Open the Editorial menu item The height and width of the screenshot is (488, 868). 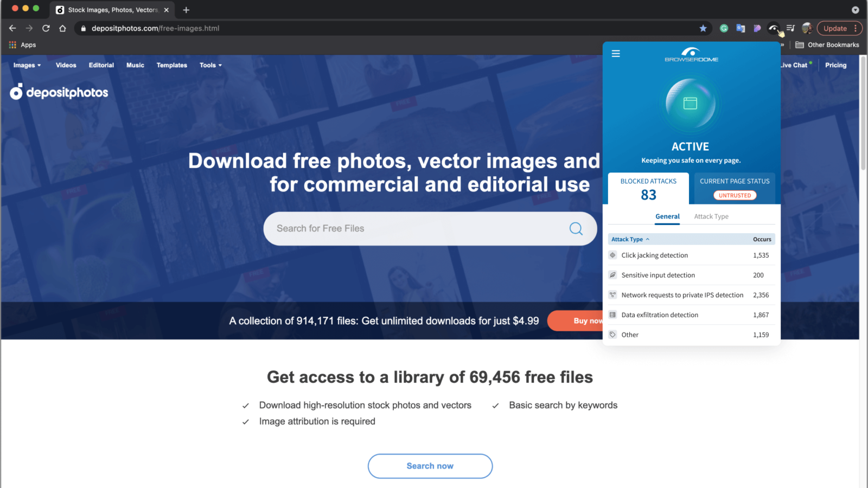[x=101, y=65]
